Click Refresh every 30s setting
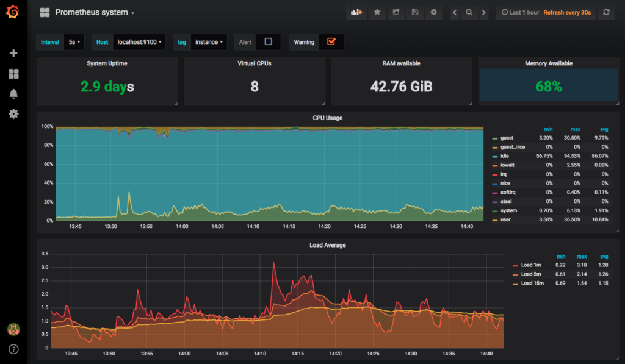Screen dimensions: 625x364 coord(566,12)
